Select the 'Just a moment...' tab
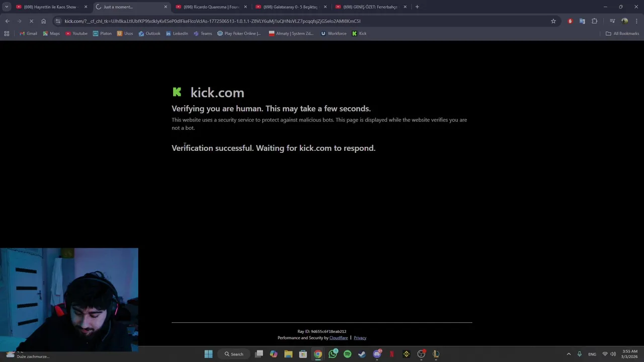Viewport: 644px width, 362px height. [x=132, y=7]
